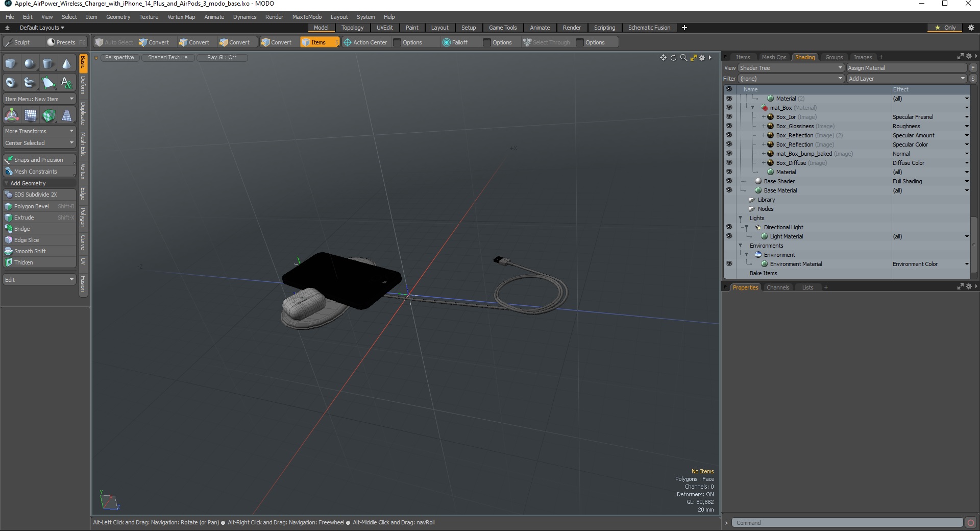Toggle visibility of Box_Diffuse layer
This screenshot has height=531, width=980.
pyautogui.click(x=729, y=162)
